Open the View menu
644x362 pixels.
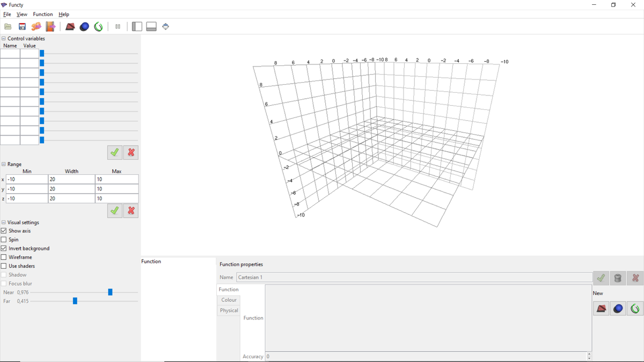tap(22, 14)
